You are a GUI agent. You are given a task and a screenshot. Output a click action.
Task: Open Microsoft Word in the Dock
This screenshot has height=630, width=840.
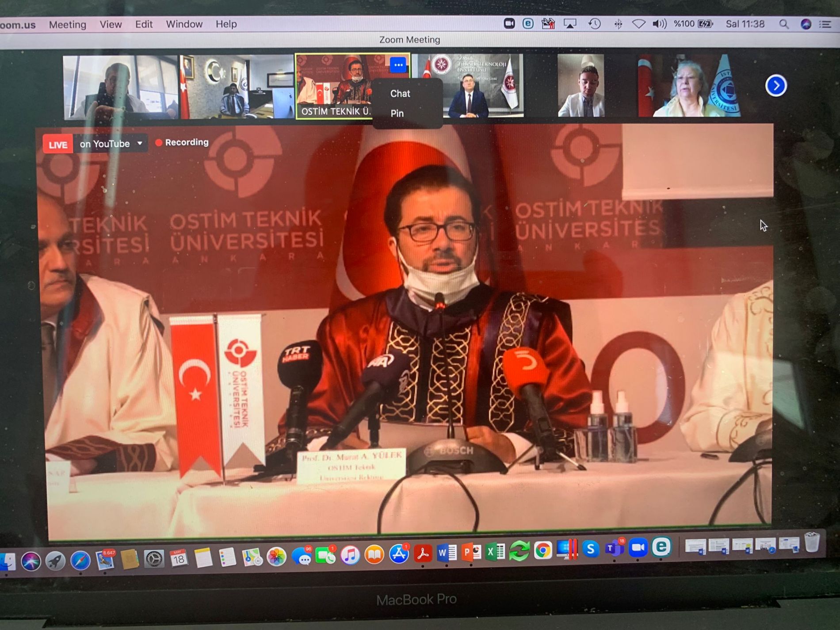(447, 553)
